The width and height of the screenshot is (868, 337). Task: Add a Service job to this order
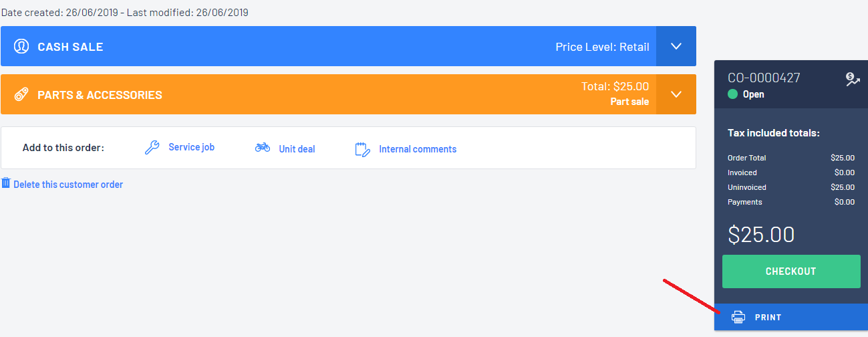(191, 147)
